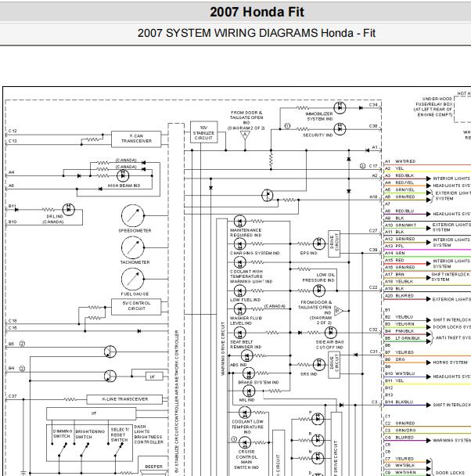The height and width of the screenshot is (476, 471).
Task: Click the EPS Ind LED symbol
Action: coord(319,243)
